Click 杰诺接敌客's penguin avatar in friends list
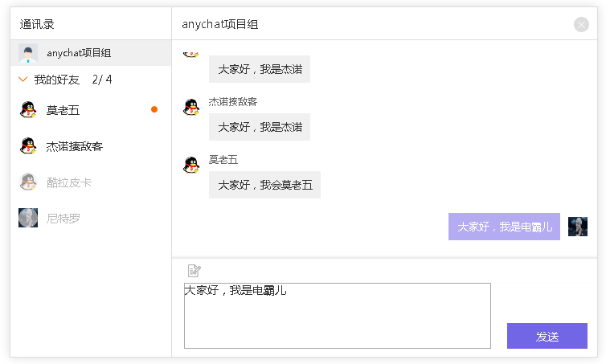 pos(28,146)
